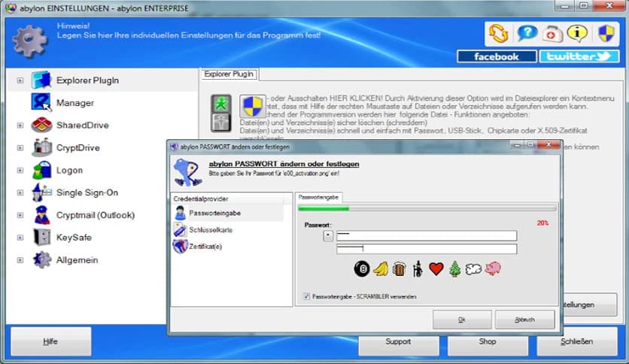Expand the Allgemein settings node
The image size is (629, 364).
tap(20, 260)
